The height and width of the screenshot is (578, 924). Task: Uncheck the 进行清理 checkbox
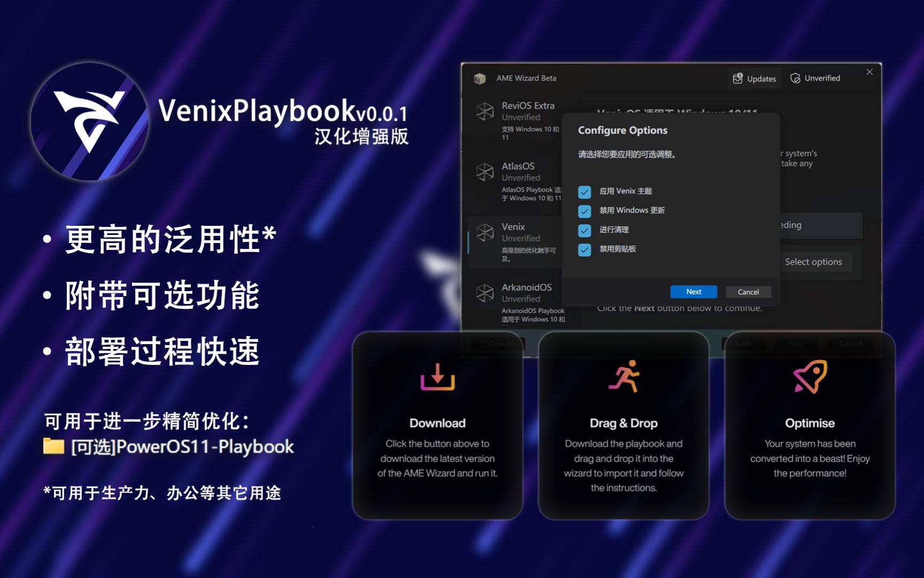coord(584,230)
